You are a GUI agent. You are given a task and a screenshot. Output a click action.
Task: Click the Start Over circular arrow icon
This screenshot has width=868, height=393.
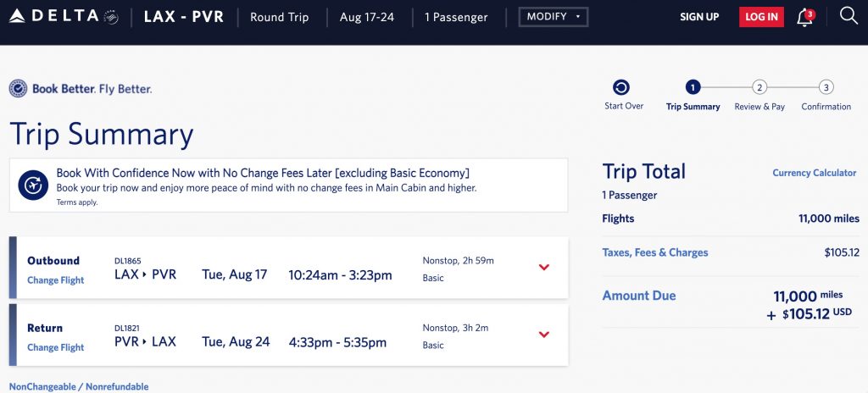[621, 87]
